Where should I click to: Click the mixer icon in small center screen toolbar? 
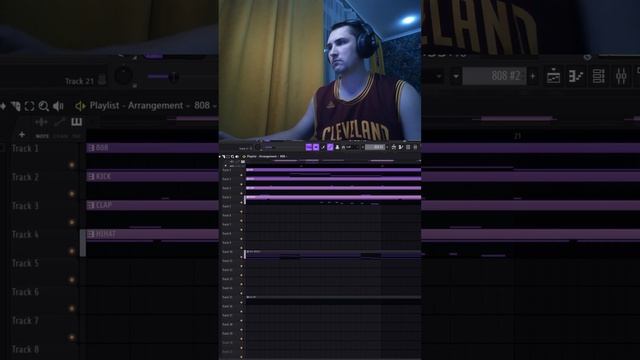coord(415,147)
